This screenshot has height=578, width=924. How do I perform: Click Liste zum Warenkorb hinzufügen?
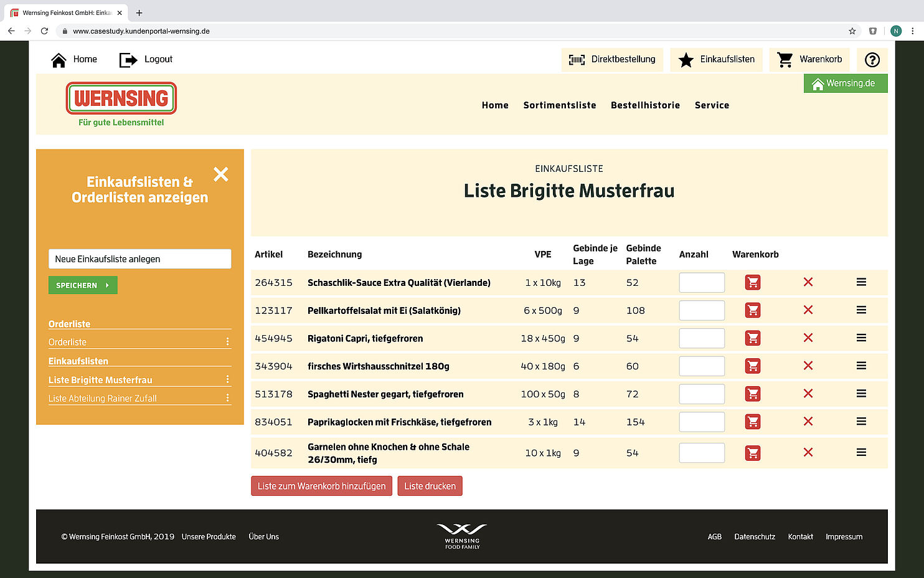point(322,486)
